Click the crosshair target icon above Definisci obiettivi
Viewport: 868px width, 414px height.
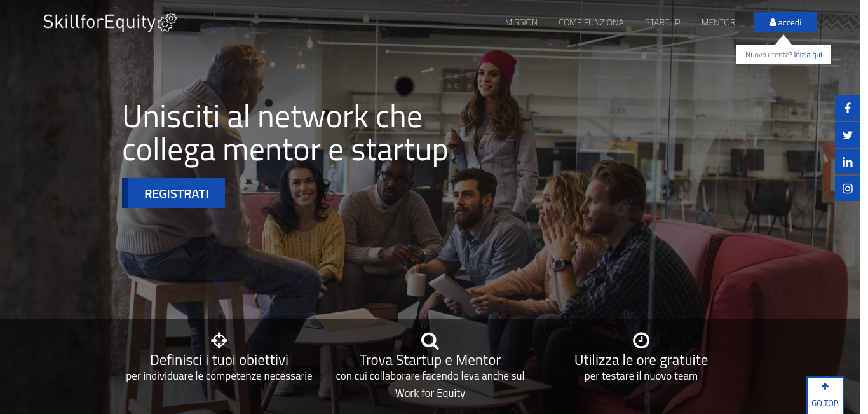click(x=219, y=340)
